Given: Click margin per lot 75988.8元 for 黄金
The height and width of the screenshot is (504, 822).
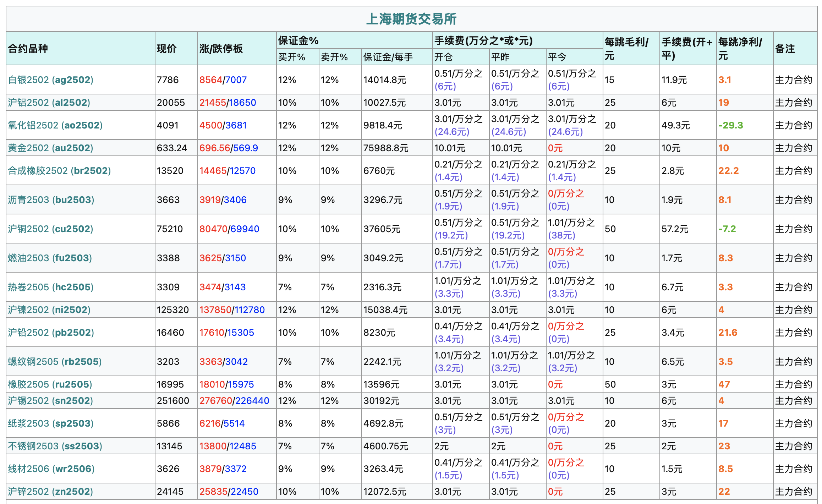Looking at the screenshot, I should (x=386, y=148).
